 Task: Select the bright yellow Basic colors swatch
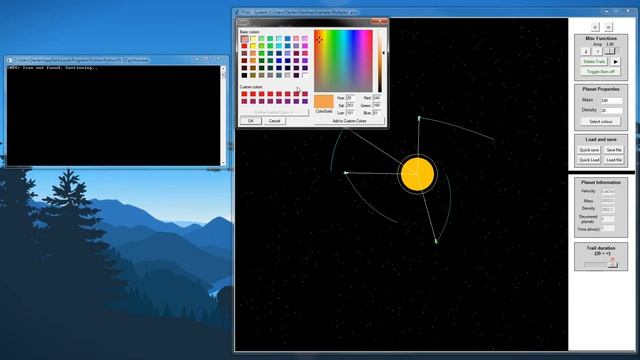pos(253,46)
